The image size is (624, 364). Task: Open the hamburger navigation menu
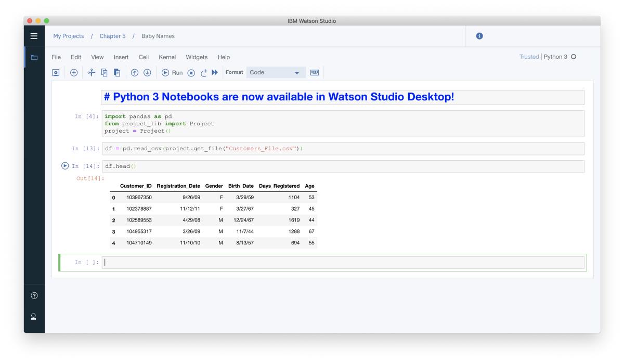pos(34,35)
